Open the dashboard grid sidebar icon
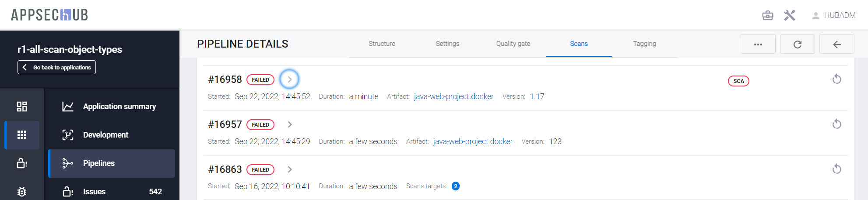This screenshot has width=868, height=200. click(22, 107)
